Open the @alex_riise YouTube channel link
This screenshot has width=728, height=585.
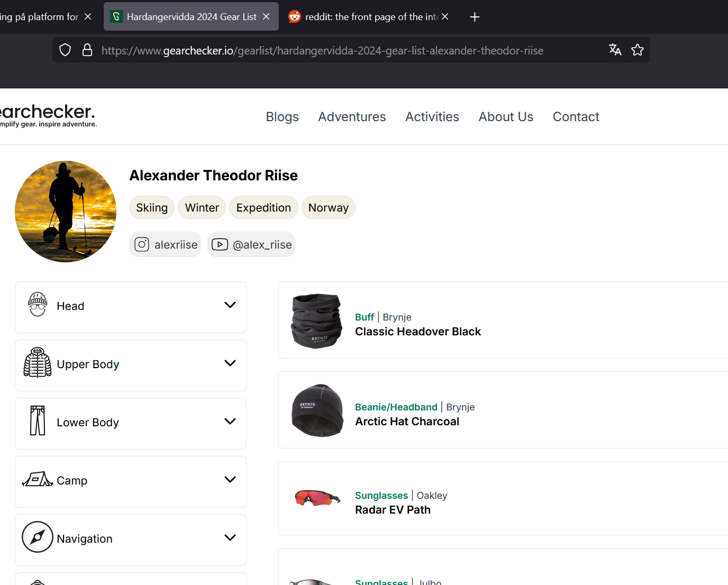coord(251,244)
